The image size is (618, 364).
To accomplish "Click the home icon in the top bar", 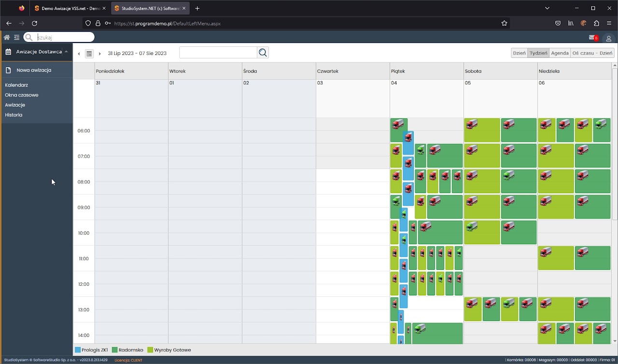I will (x=7, y=37).
